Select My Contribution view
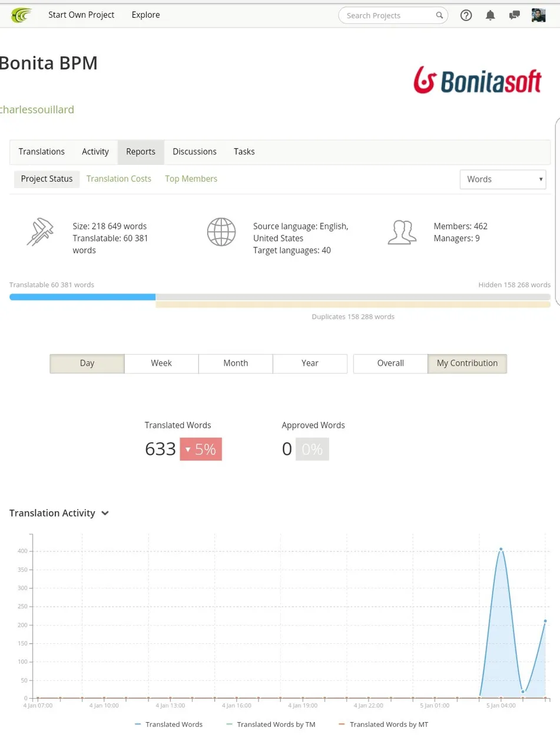Viewport: 560px width, 754px height. [x=467, y=363]
